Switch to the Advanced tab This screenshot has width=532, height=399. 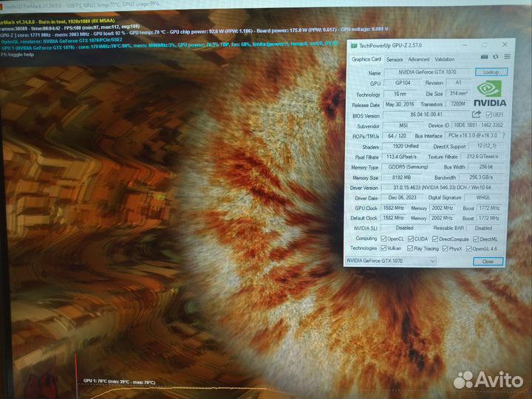tap(418, 59)
